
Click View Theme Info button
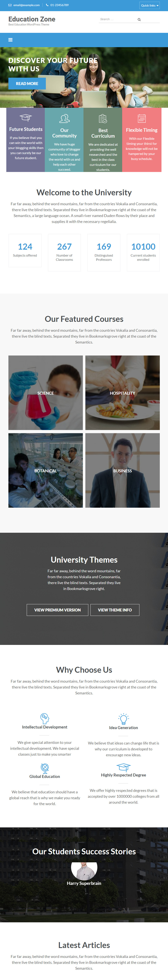pyautogui.click(x=115, y=610)
